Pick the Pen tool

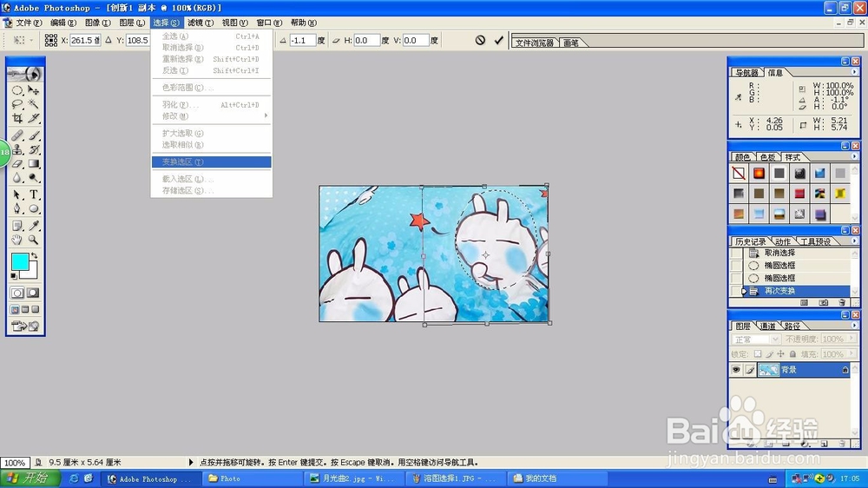click(17, 208)
